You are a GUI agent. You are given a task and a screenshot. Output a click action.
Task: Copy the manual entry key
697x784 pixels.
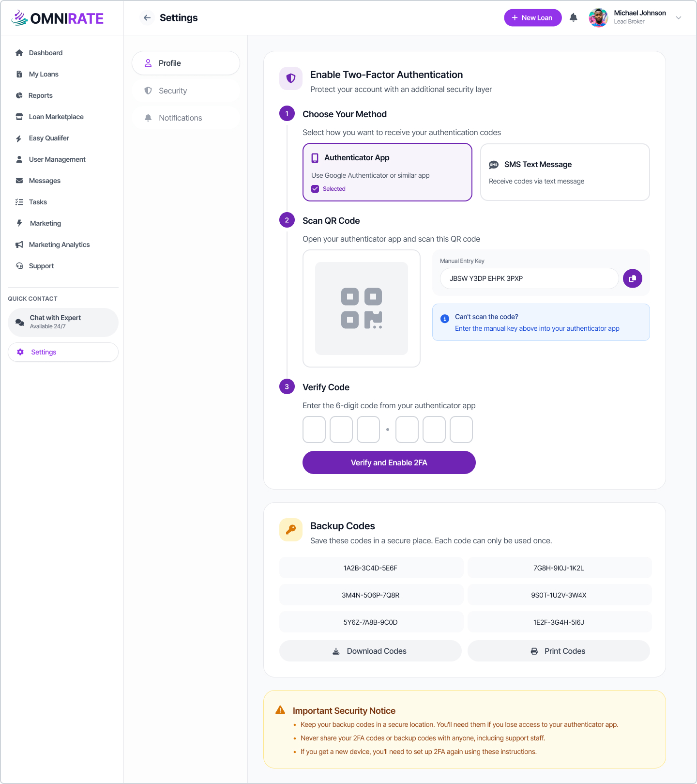pos(633,278)
